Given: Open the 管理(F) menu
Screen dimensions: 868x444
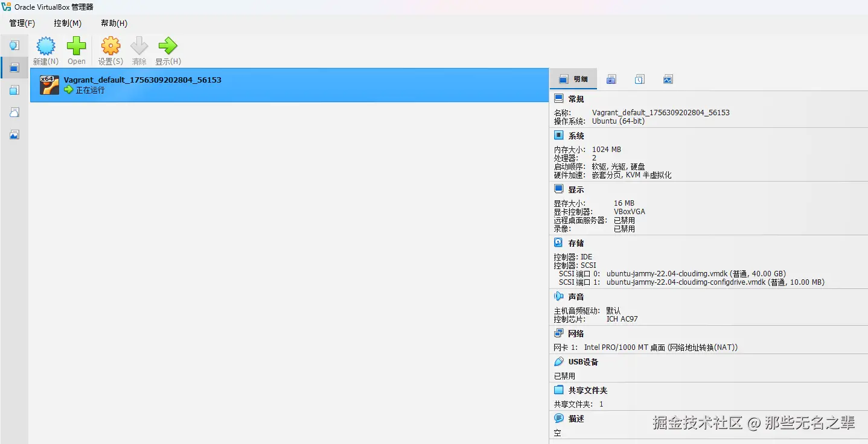Looking at the screenshot, I should (x=22, y=23).
